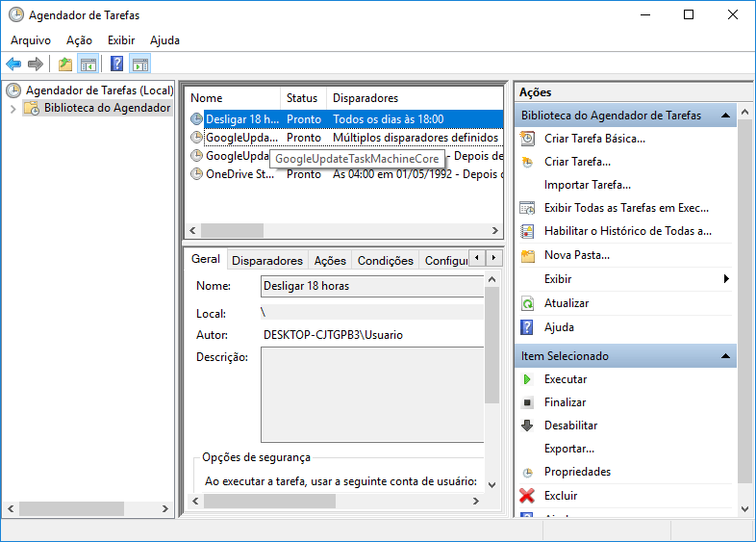Click the task list horizontal scrollbar thumb
The height and width of the screenshot is (542, 756).
pyautogui.click(x=232, y=231)
